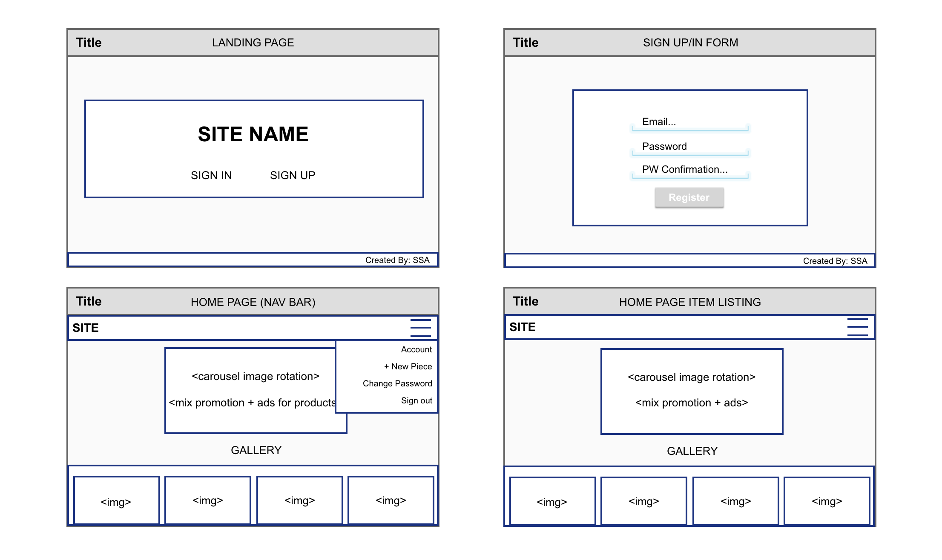Click last gallery img in Nav Bar wireframe

[x=391, y=500]
